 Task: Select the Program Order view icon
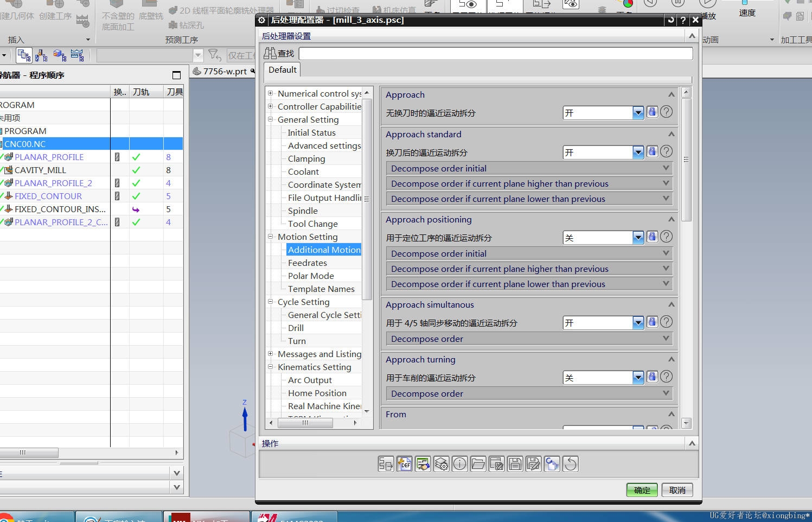coord(24,55)
